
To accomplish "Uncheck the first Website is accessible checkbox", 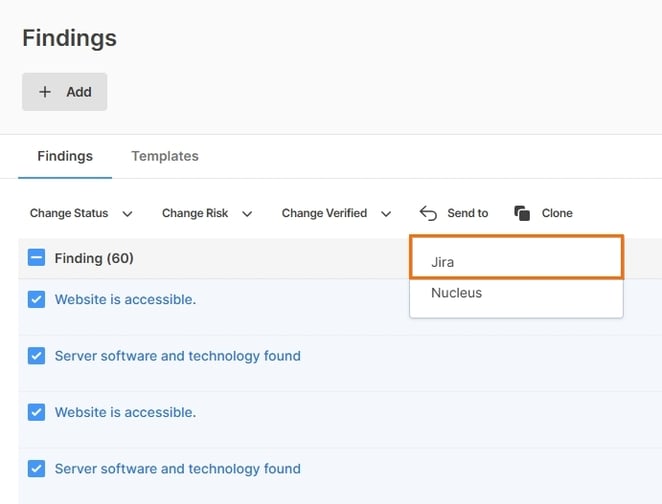I will tap(36, 299).
